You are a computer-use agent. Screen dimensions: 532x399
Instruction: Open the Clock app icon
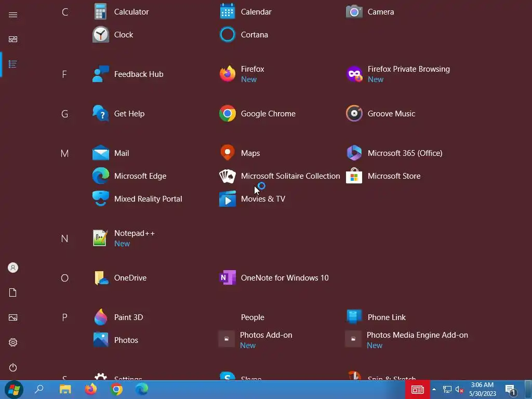point(100,35)
